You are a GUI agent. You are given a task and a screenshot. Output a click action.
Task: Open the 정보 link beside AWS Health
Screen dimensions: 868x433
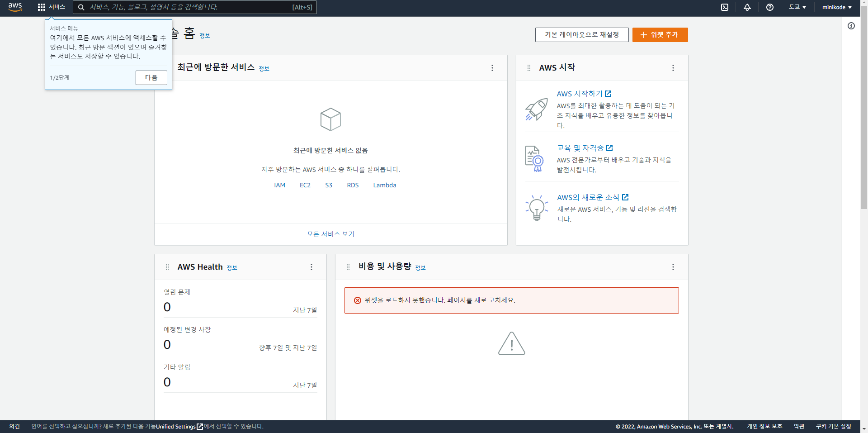point(232,268)
